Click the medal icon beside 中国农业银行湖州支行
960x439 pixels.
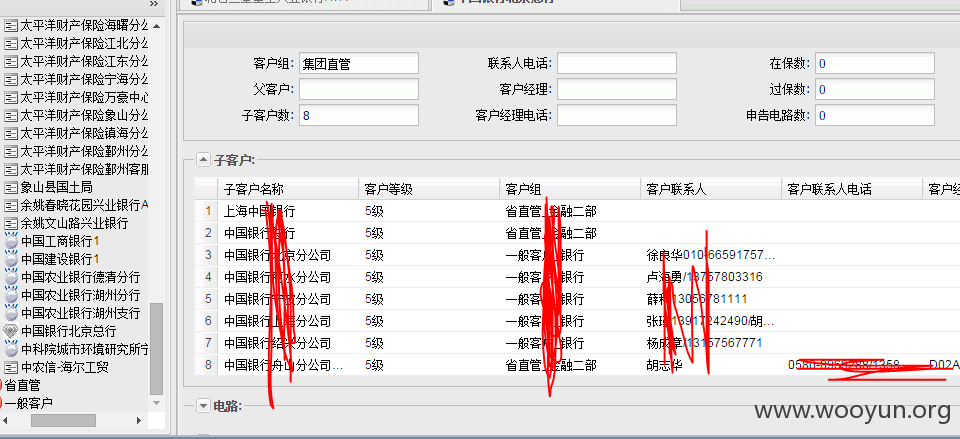11,313
